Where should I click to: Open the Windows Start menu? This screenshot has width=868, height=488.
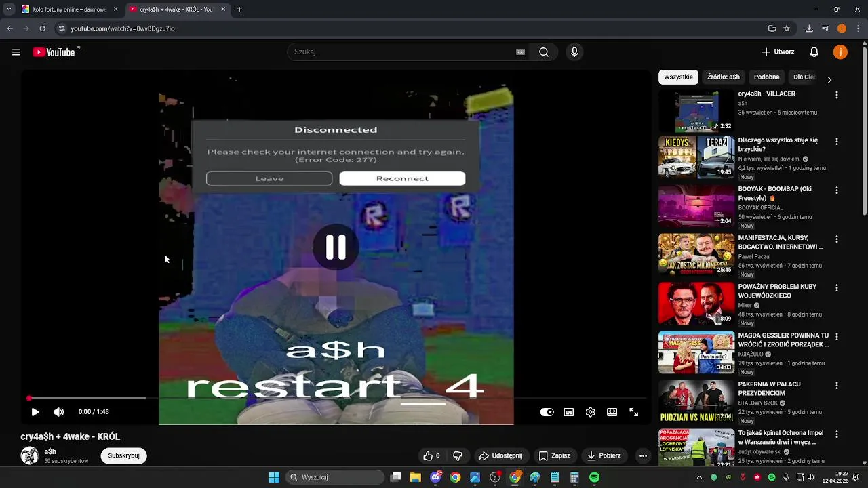[274, 477]
